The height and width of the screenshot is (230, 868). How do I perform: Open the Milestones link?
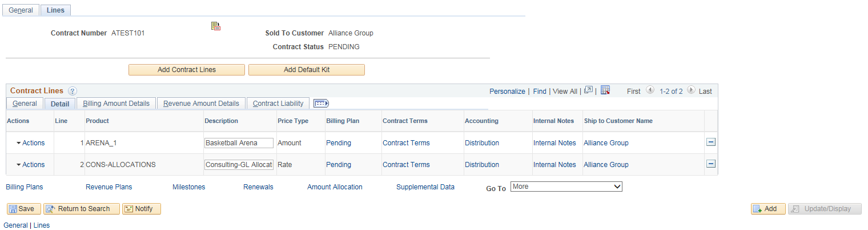tap(188, 187)
